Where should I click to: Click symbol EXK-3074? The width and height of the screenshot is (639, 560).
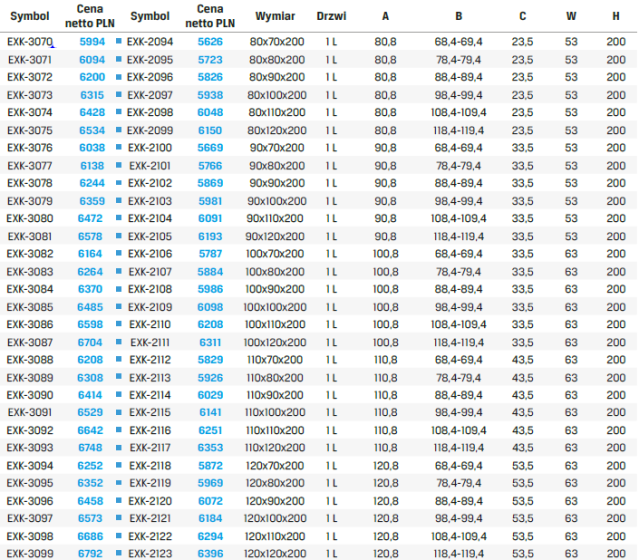tap(30, 112)
